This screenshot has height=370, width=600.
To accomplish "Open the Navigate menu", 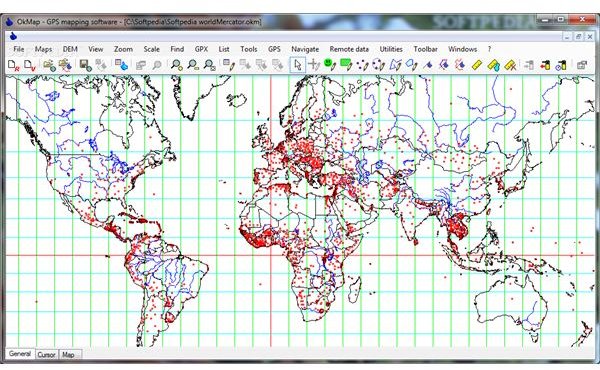I will point(305,49).
